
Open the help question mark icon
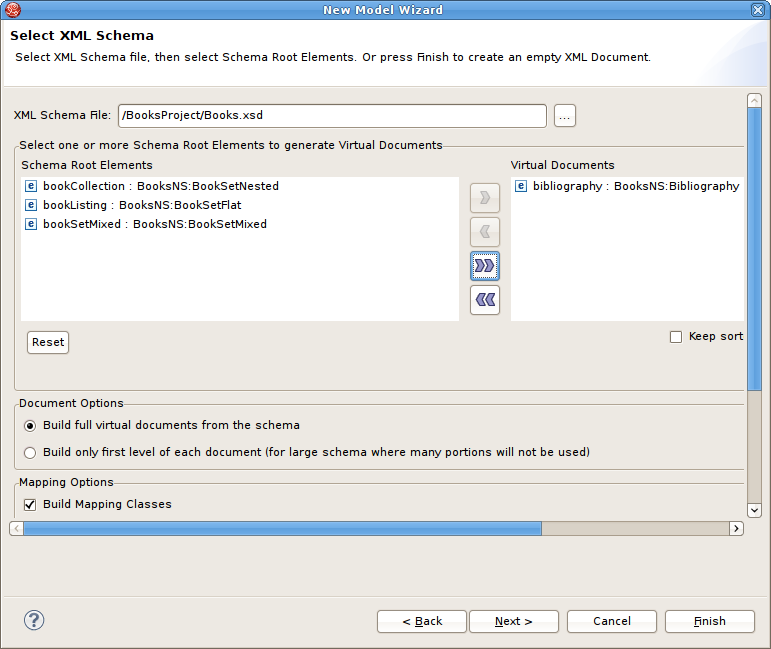point(35,620)
